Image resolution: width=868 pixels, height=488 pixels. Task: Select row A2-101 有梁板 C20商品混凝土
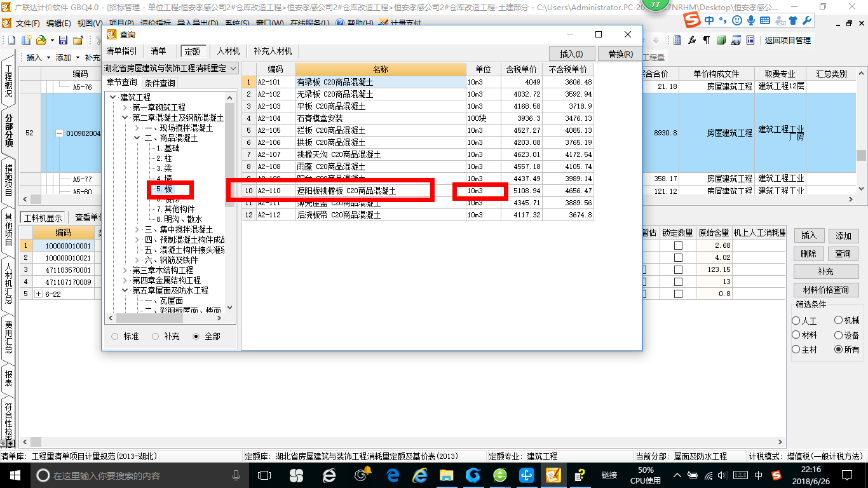pos(417,82)
